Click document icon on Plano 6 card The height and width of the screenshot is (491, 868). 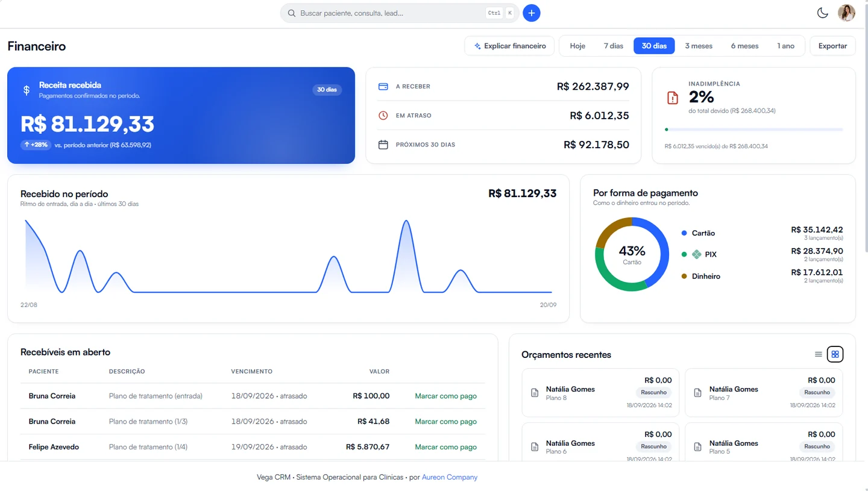tap(535, 446)
